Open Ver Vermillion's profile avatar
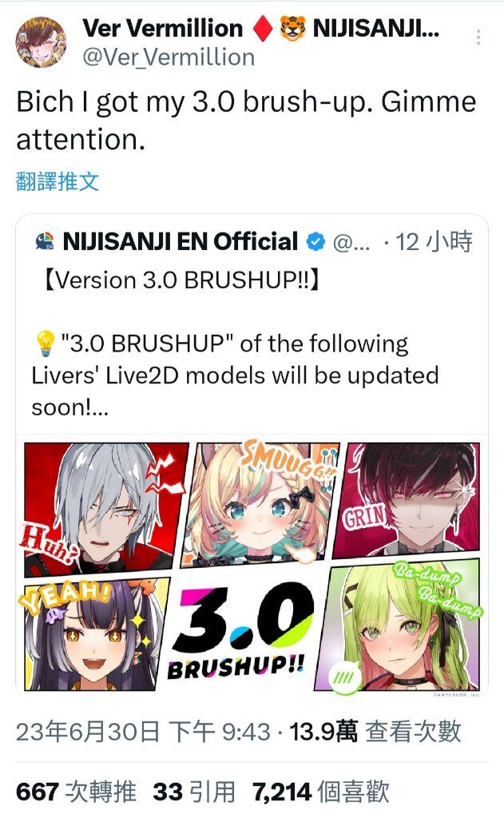This screenshot has width=504, height=818. (x=41, y=42)
